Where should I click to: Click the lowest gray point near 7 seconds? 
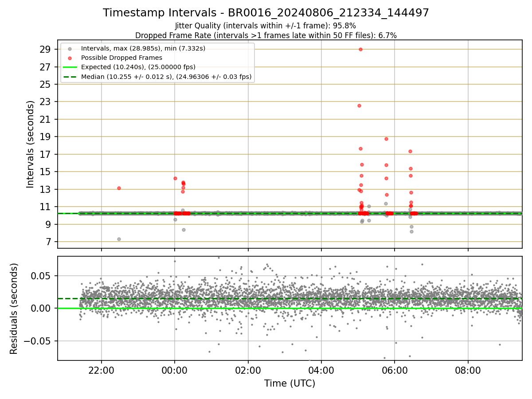[119, 239]
